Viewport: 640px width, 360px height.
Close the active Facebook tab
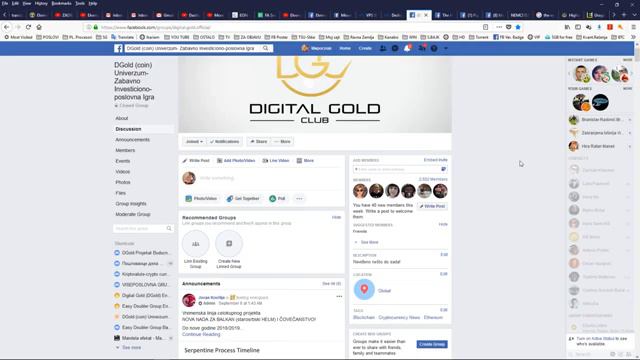coord(426,15)
